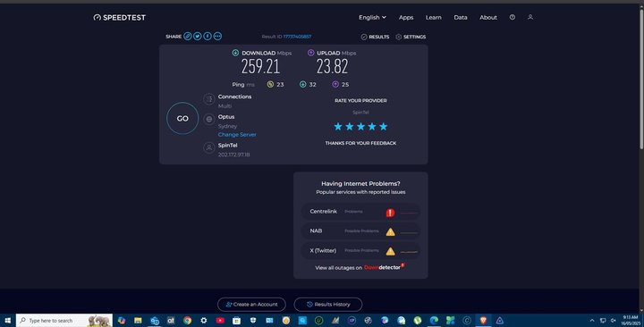
Task: Open the About menu
Action: point(488,17)
